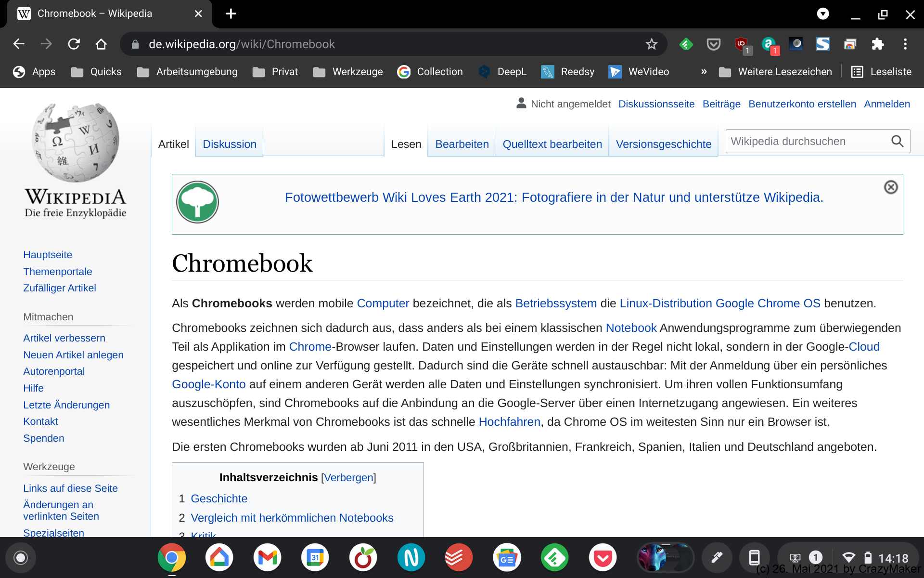Viewport: 924px width, 578px height.
Task: Open the Extensions puzzle-piece menu
Action: (878, 44)
